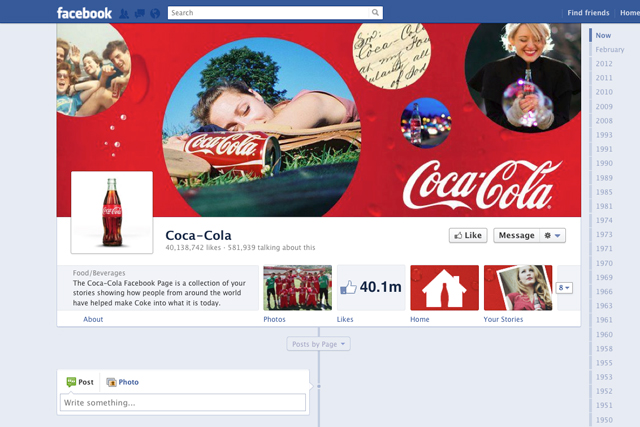Screen dimensions: 640x427
Task: Open the Likes label link
Action: click(x=345, y=319)
